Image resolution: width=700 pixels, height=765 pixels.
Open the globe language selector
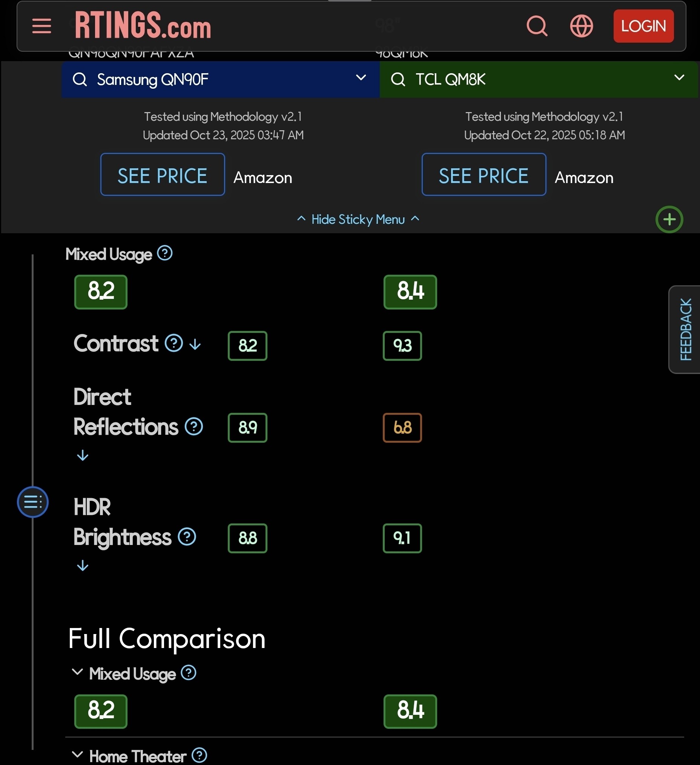click(581, 26)
